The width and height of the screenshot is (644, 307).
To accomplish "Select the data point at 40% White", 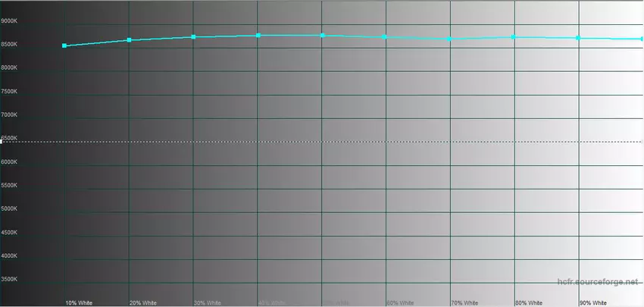I will [258, 36].
